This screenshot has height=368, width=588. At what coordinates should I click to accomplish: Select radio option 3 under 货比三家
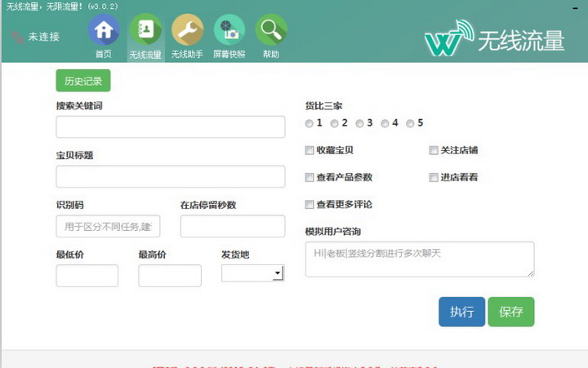pos(359,123)
